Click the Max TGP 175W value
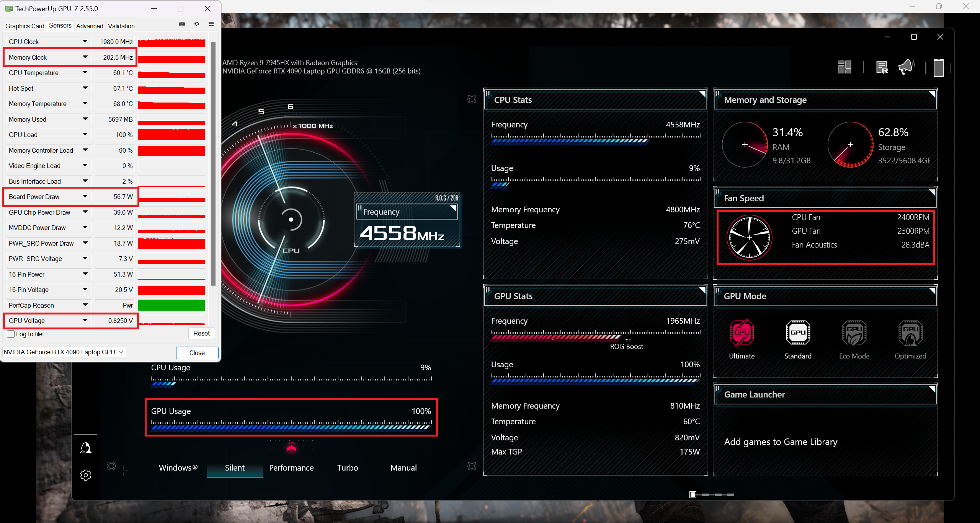 tap(689, 451)
